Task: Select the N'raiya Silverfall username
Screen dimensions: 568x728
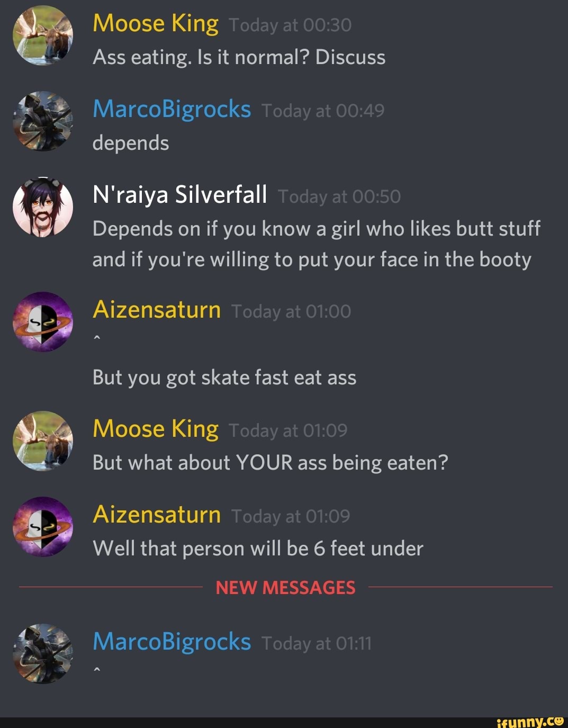Action: [x=179, y=194]
